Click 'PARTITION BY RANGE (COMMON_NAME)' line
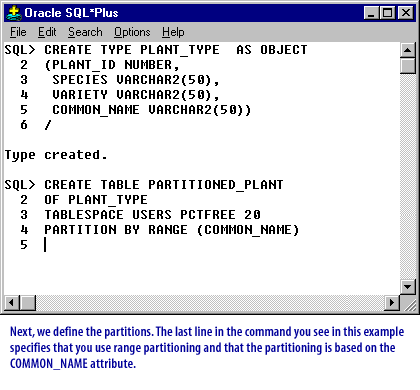Image resolution: width=420 pixels, height=390 pixels. pos(172,230)
